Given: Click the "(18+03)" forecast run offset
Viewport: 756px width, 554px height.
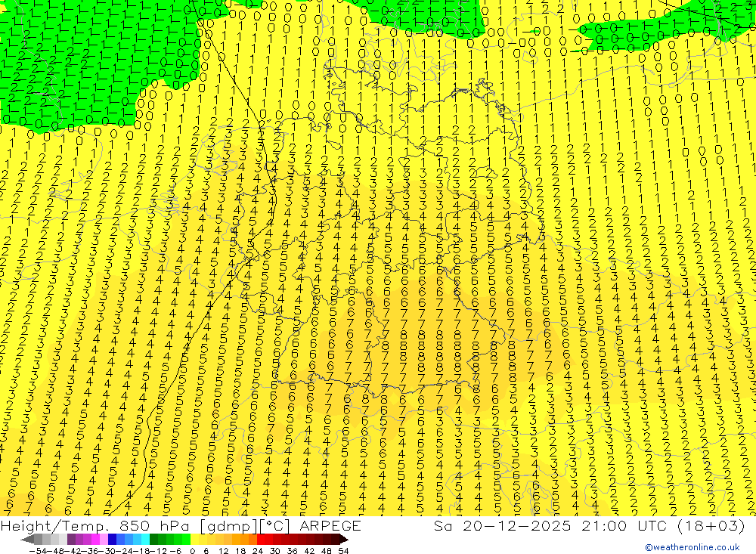Looking at the screenshot, I should [711, 525].
